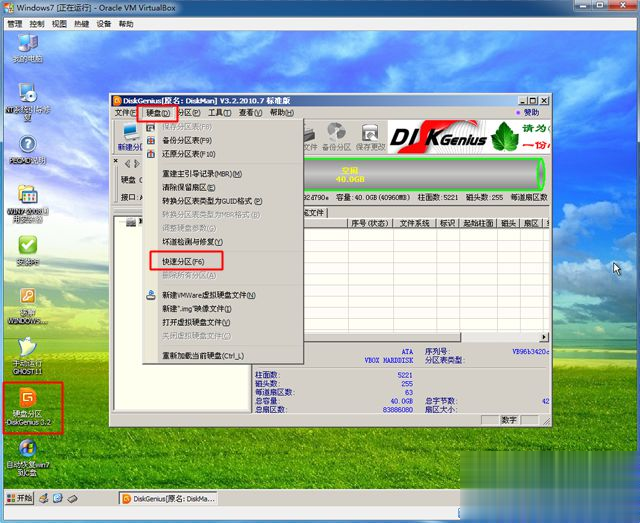The height and width of the screenshot is (523, 640).
Task: Choose 新建VMWare虚拟硬盘文件 menu item
Action: click(x=208, y=295)
